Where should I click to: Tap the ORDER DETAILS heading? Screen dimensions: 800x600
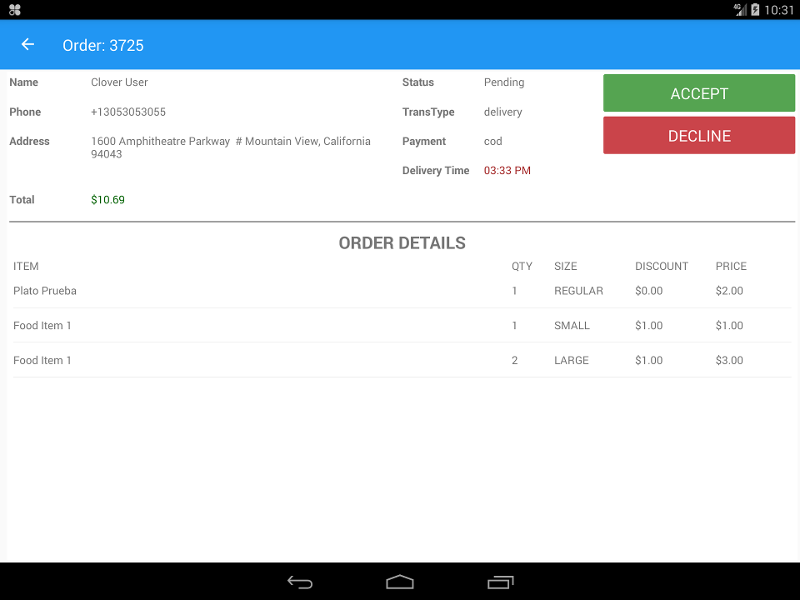pyautogui.click(x=402, y=243)
